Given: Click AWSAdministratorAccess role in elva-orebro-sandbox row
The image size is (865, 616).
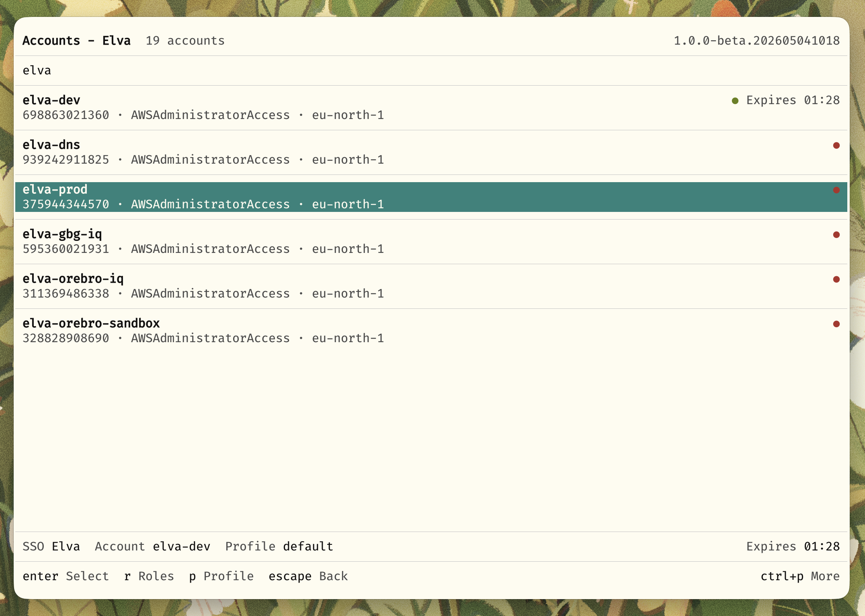Looking at the screenshot, I should point(211,338).
